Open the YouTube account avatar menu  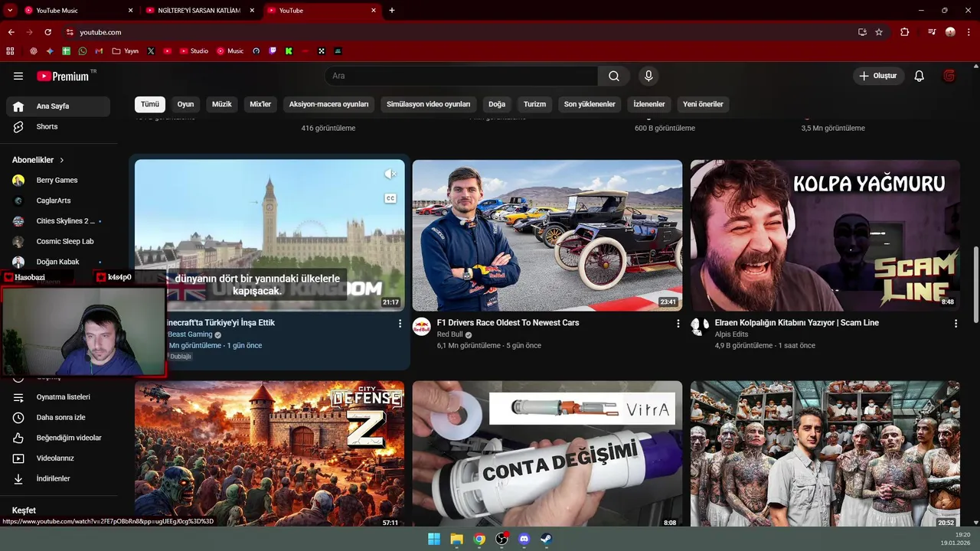[x=949, y=76]
